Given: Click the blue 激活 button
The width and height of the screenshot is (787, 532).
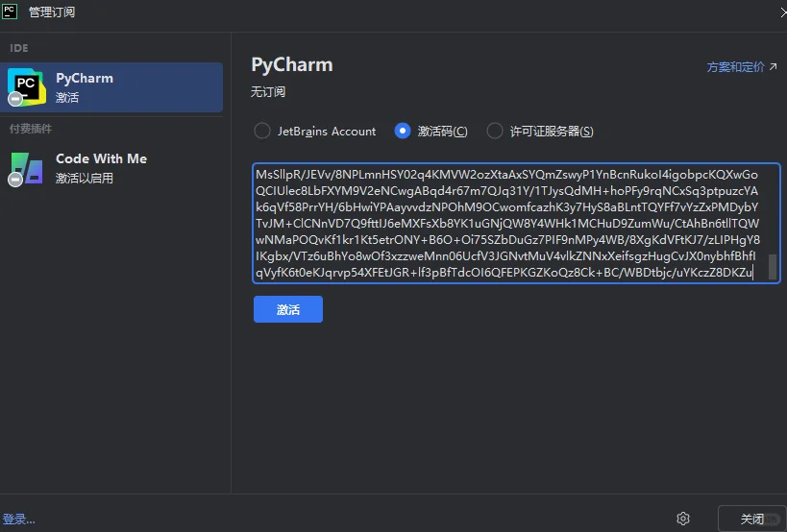Looking at the screenshot, I should click(x=288, y=309).
